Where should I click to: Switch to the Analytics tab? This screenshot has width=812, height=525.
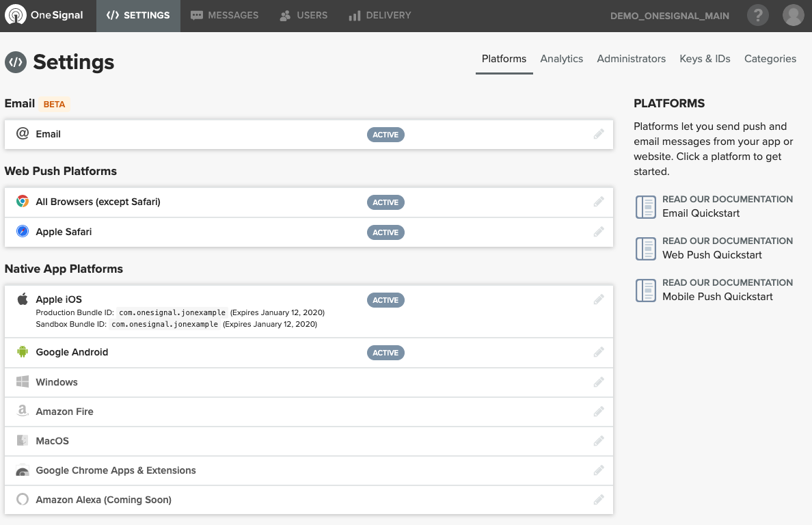(561, 59)
